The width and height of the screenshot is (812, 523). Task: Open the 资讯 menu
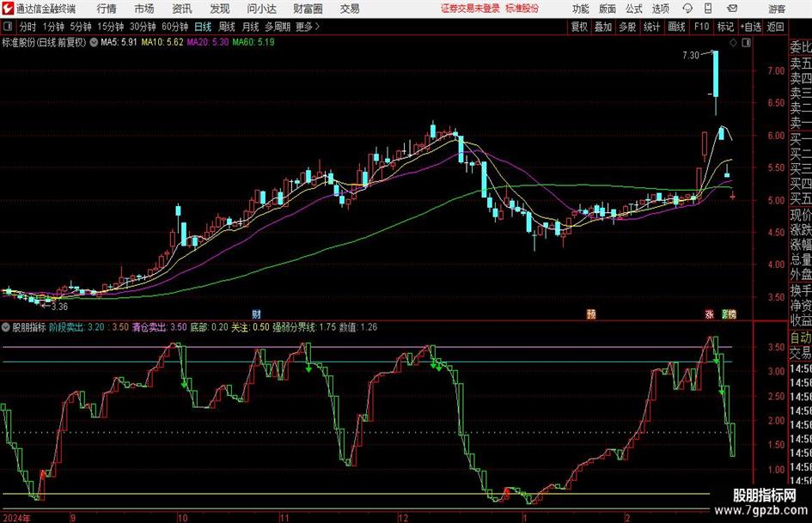pyautogui.click(x=182, y=9)
